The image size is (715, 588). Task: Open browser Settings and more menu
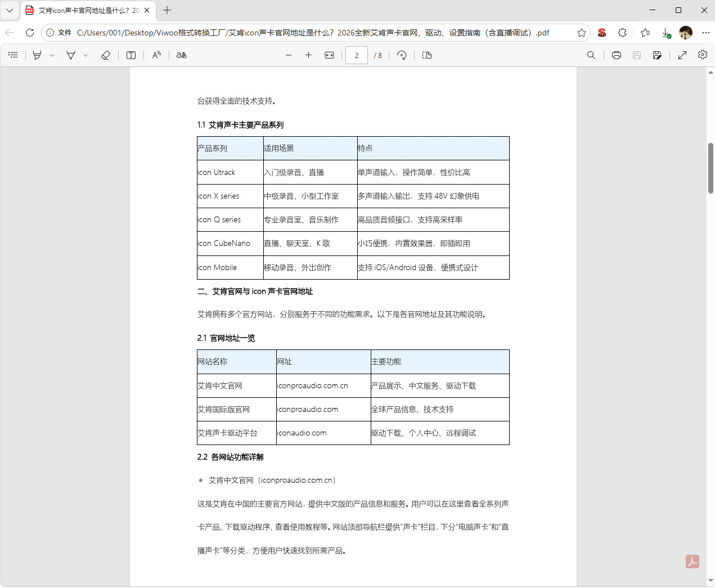(x=706, y=33)
